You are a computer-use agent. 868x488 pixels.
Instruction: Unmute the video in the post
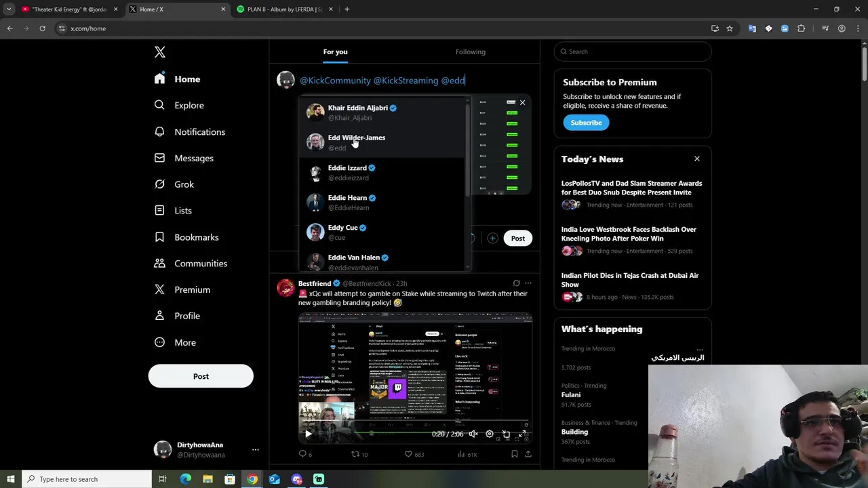pyautogui.click(x=473, y=434)
